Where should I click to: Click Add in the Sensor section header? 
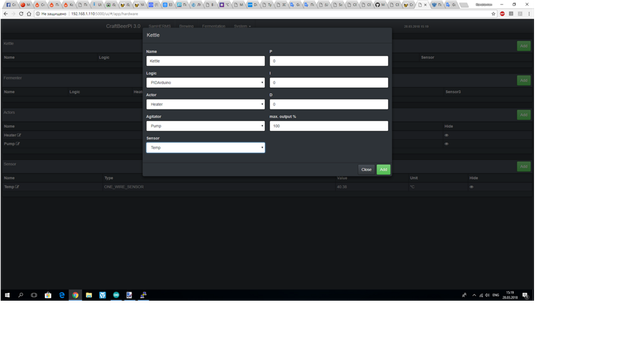(524, 166)
